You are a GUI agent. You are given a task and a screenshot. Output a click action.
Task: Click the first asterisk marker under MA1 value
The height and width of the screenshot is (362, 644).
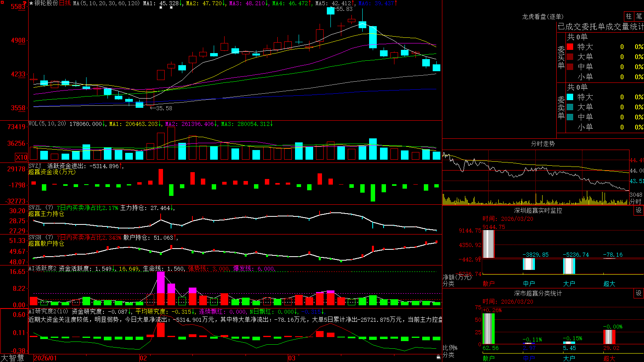(x=161, y=8)
